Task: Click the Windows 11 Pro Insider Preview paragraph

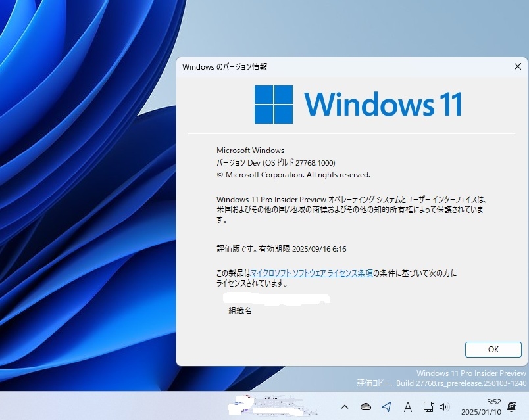Action: [x=351, y=210]
